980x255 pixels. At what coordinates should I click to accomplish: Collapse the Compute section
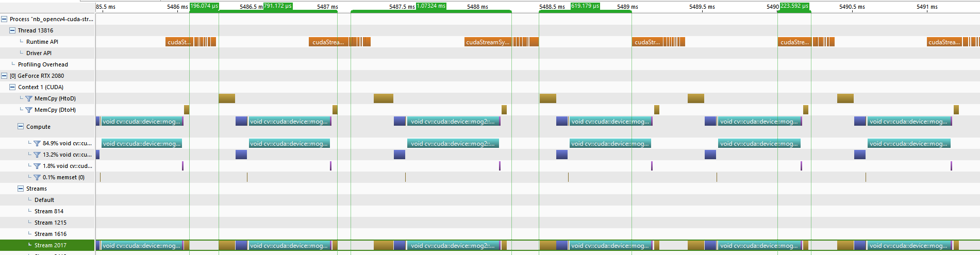[21, 126]
